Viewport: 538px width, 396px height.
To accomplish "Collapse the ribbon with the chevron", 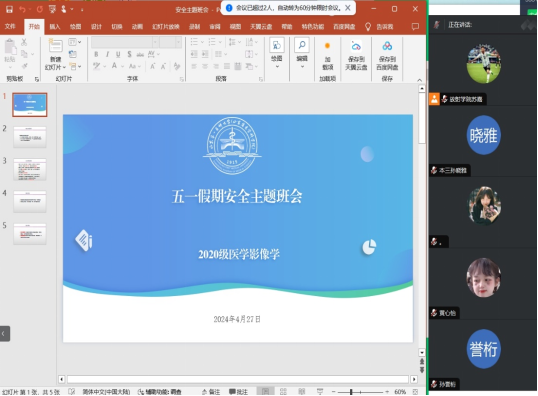I will [419, 80].
